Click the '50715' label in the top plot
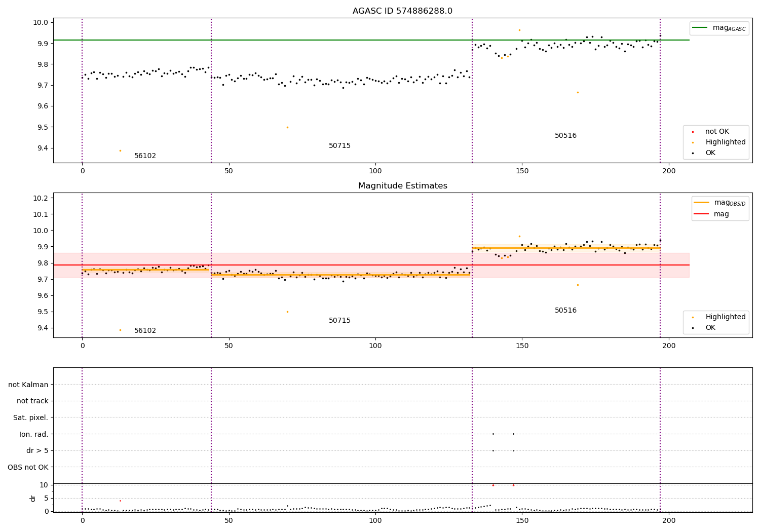The width and height of the screenshot is (760, 532). 339,146
